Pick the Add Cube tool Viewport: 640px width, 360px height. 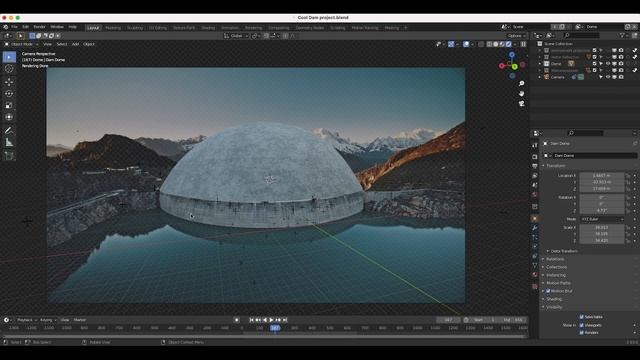click(9, 156)
